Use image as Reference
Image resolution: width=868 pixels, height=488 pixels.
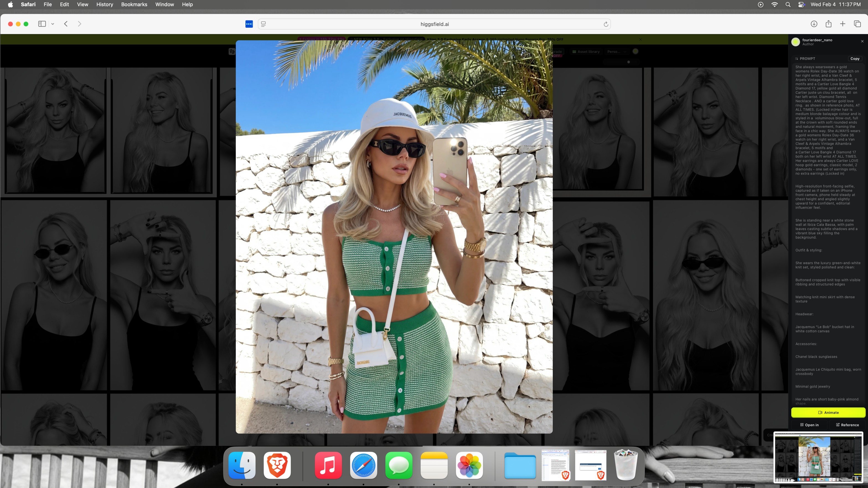click(x=847, y=425)
